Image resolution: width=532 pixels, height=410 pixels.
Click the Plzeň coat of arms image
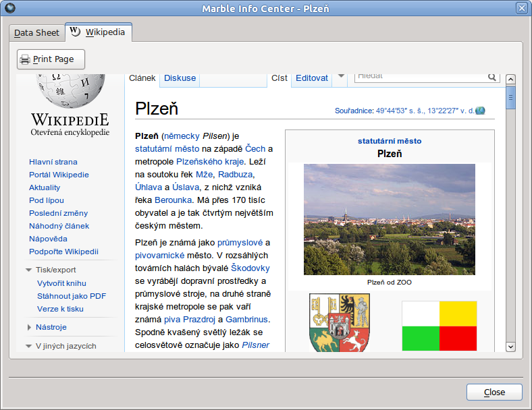click(340, 322)
